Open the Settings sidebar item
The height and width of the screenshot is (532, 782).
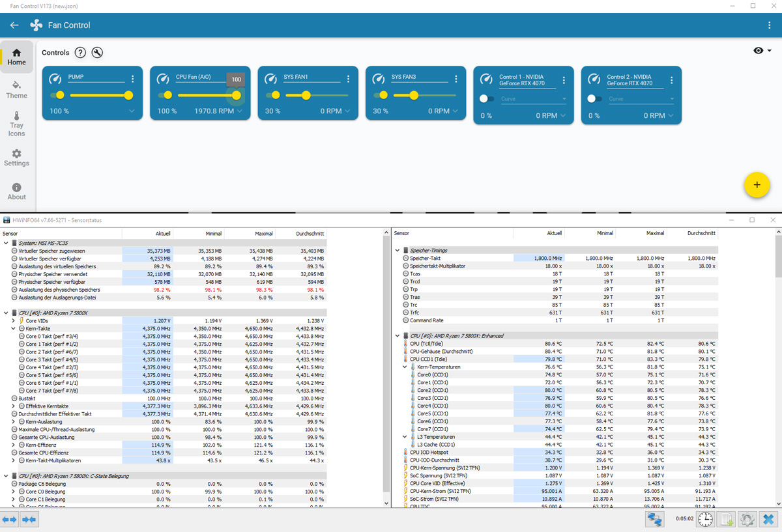click(x=16, y=158)
